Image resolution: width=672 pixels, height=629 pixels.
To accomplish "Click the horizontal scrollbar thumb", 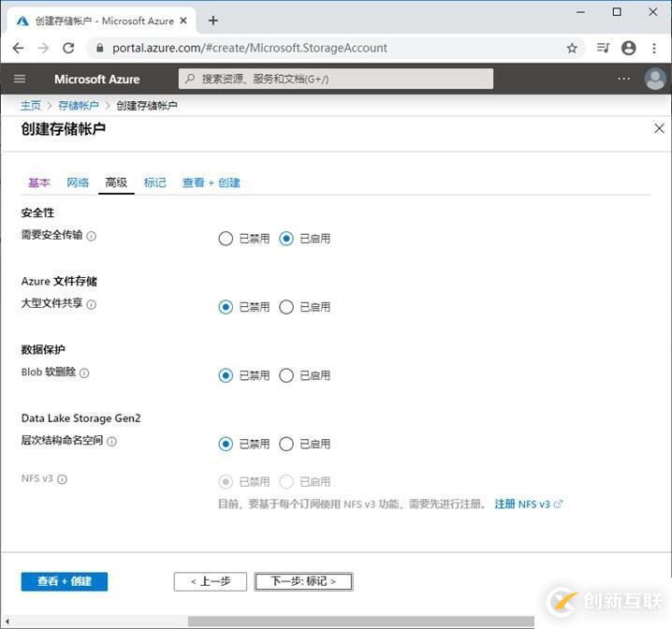I will coord(361,621).
